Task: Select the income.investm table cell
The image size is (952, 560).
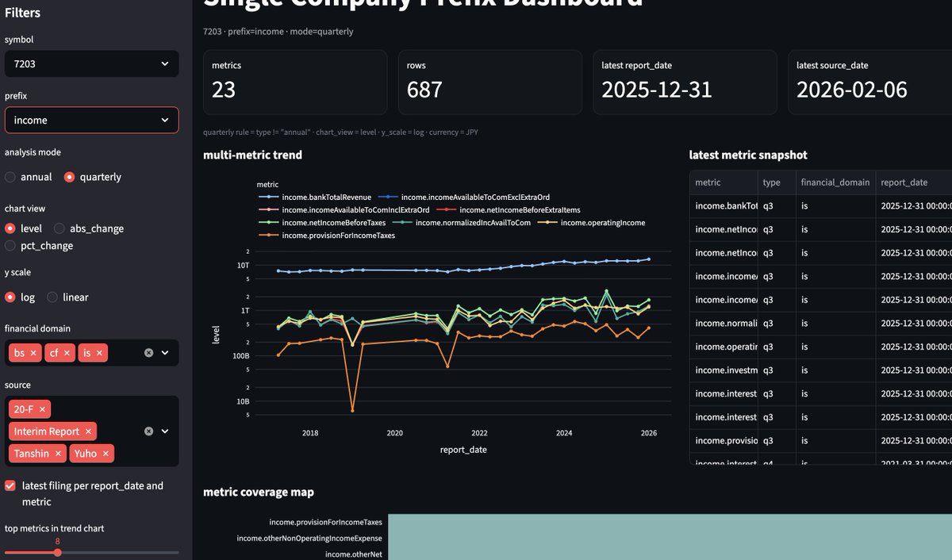Action: point(723,370)
